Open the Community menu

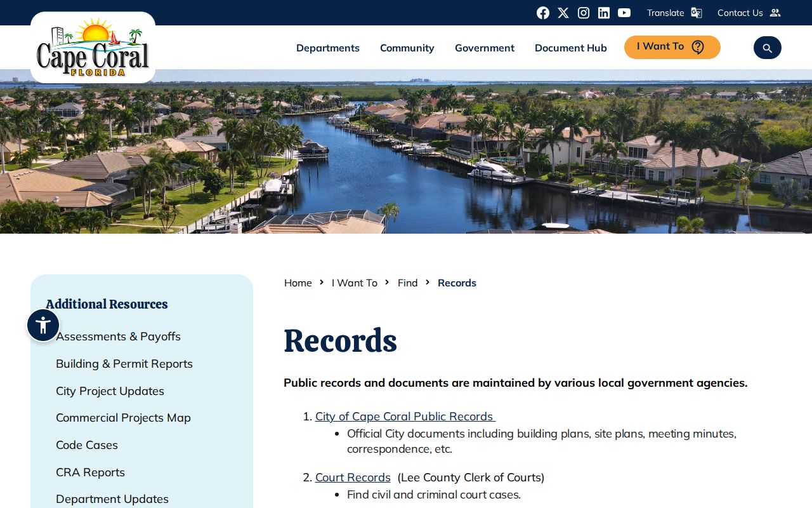tap(407, 48)
